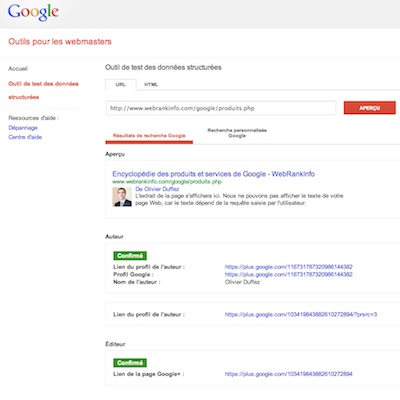Viewport: 400px width, 400px height.
Task: Open Outil de test des données structurées sidebar link
Action: pos(43,90)
